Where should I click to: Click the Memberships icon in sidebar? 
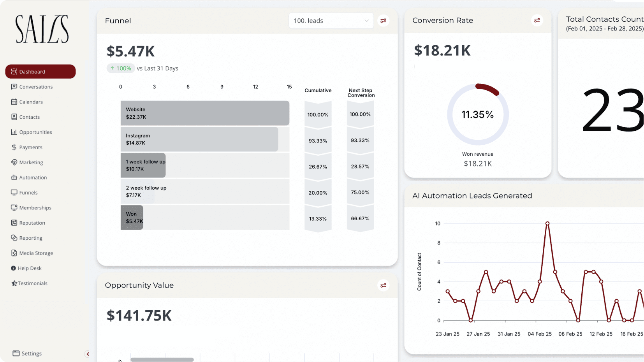(x=14, y=207)
